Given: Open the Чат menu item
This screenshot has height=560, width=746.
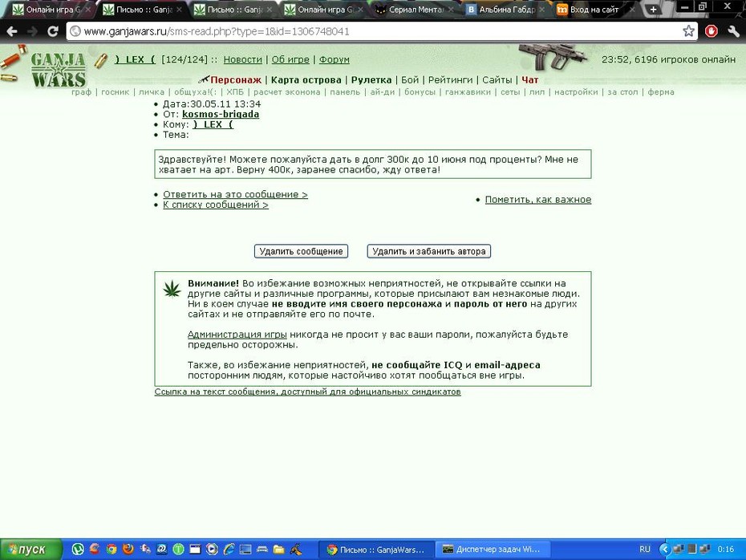Looking at the screenshot, I should click(x=529, y=80).
